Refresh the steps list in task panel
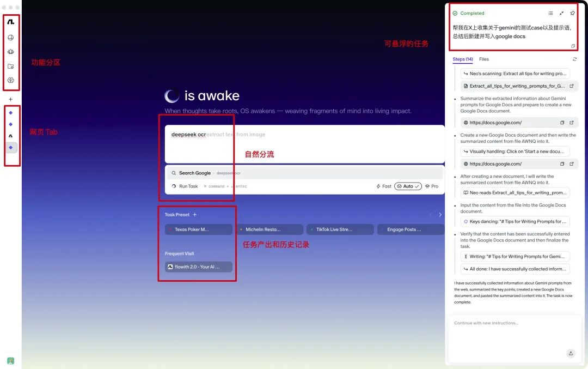 click(574, 59)
